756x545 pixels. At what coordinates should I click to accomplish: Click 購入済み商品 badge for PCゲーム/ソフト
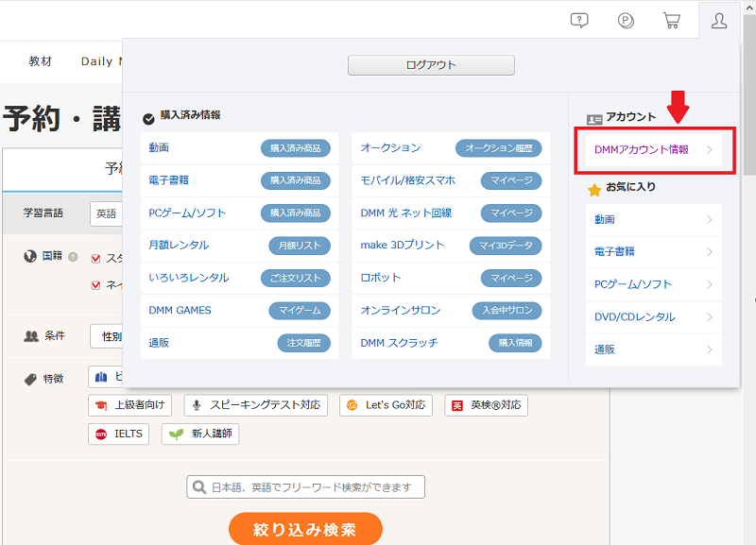coord(296,213)
